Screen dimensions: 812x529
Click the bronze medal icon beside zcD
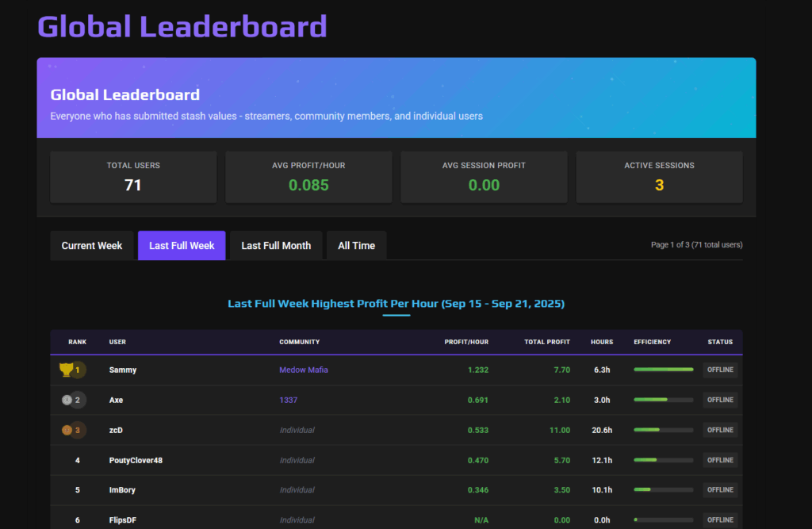(x=67, y=430)
